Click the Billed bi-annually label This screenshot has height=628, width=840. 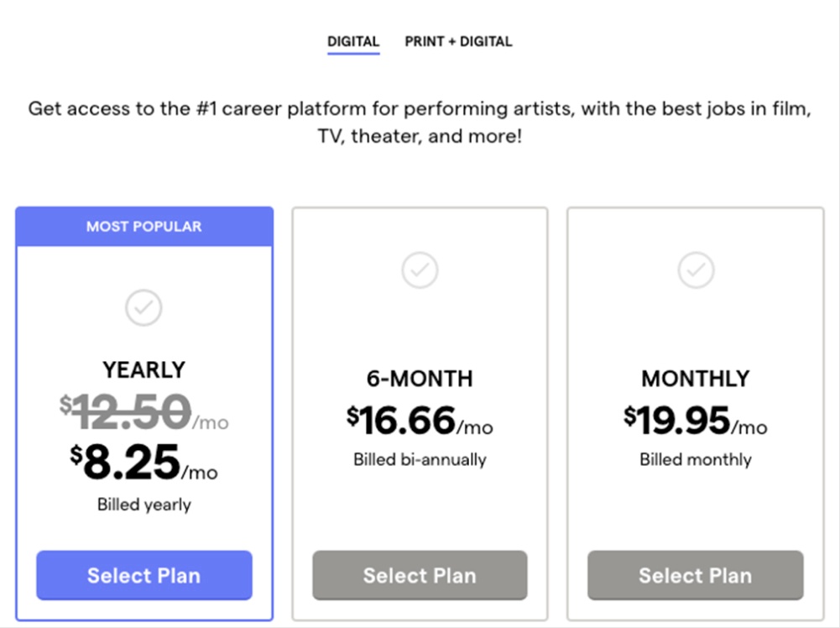(x=420, y=459)
